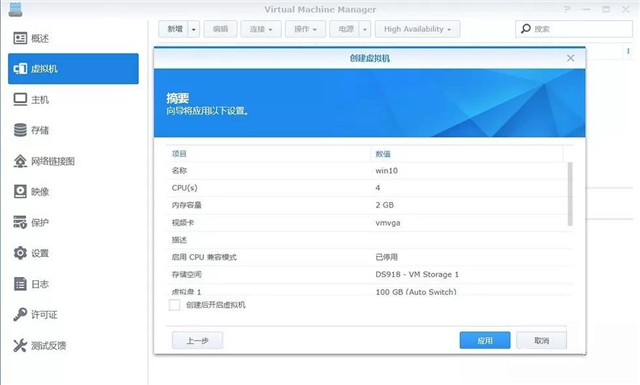The image size is (640, 385).
Task: Click the search magnifier icon
Action: tap(526, 29)
